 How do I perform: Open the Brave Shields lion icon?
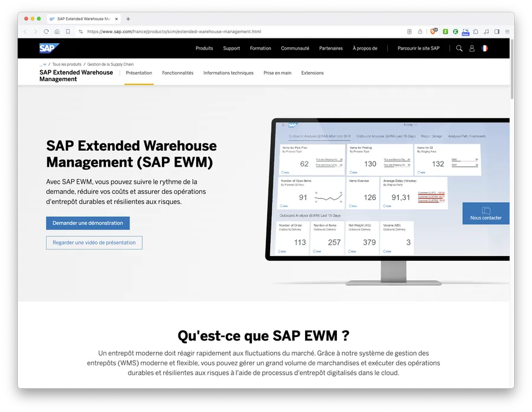[x=433, y=31]
